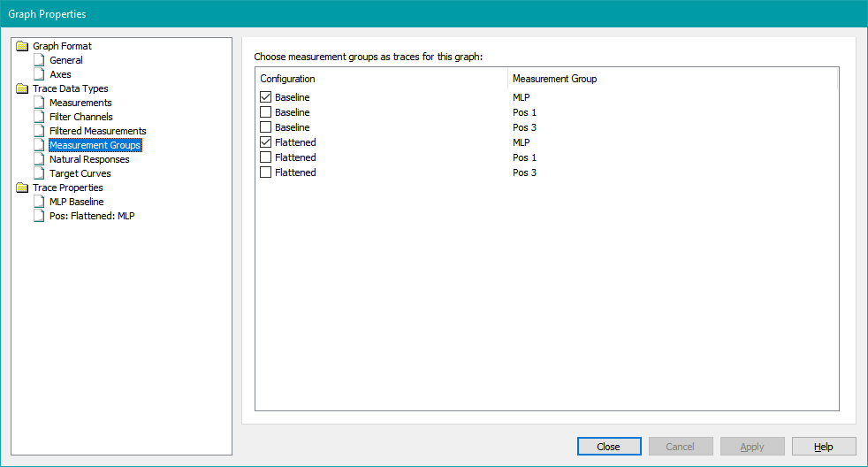868x467 pixels.
Task: Click the Axes page icon
Action: (x=39, y=74)
